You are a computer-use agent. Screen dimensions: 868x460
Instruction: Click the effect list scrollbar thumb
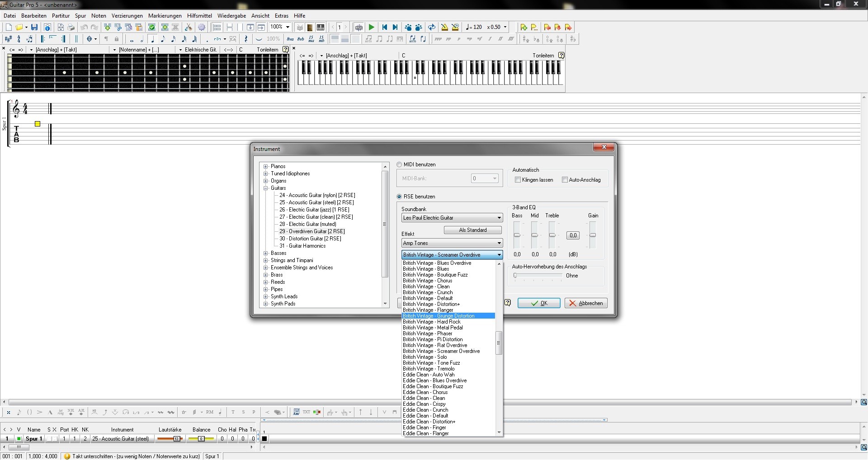499,343
